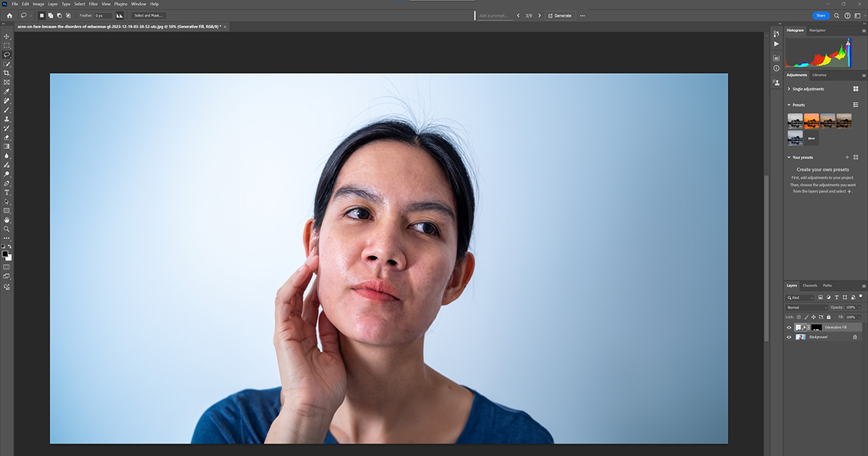This screenshot has width=868, height=456.
Task: Collapse the Presets section
Action: click(x=788, y=105)
